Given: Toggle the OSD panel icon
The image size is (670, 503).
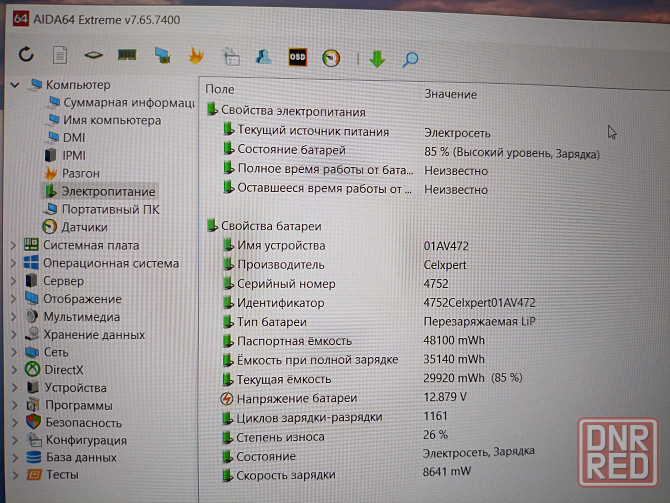Looking at the screenshot, I should (297, 57).
